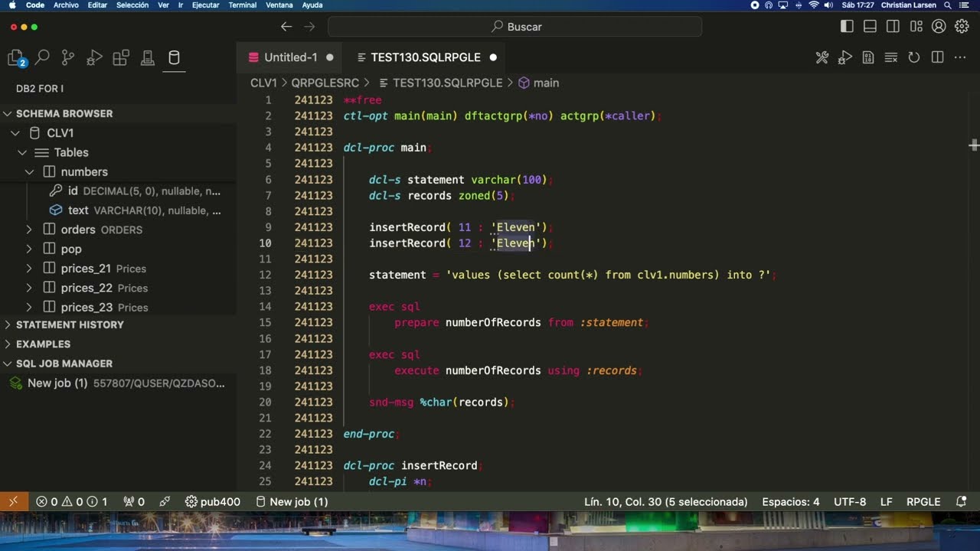Change indentation via Espacios: 4
The height and width of the screenshot is (551, 980).
[791, 502]
